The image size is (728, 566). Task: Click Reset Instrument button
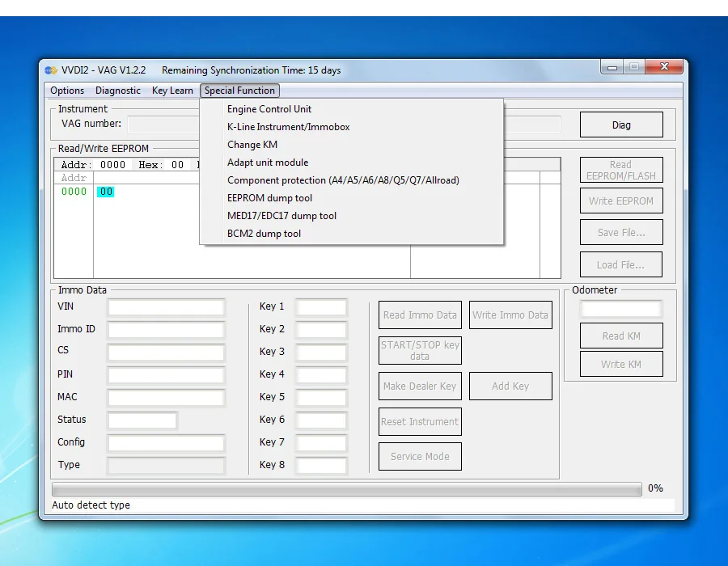420,422
